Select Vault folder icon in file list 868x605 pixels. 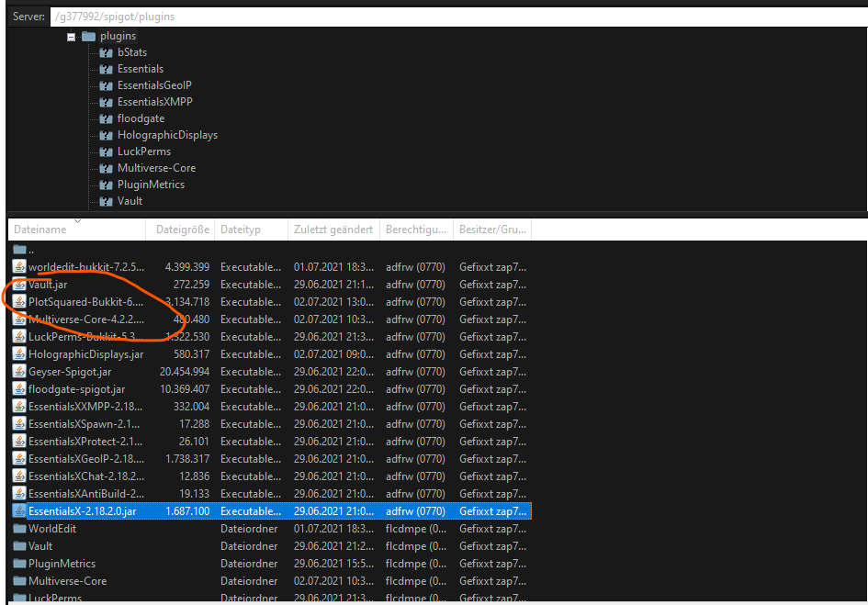tap(20, 545)
